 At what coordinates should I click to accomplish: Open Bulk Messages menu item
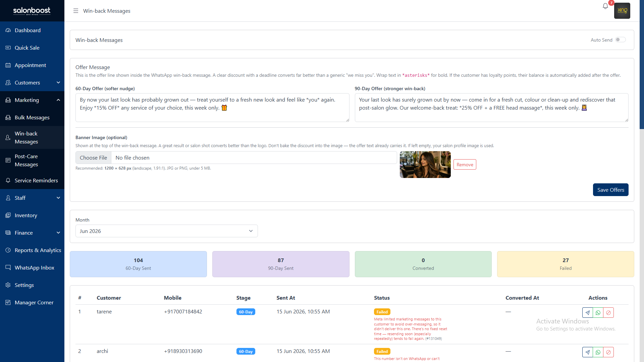click(x=32, y=117)
